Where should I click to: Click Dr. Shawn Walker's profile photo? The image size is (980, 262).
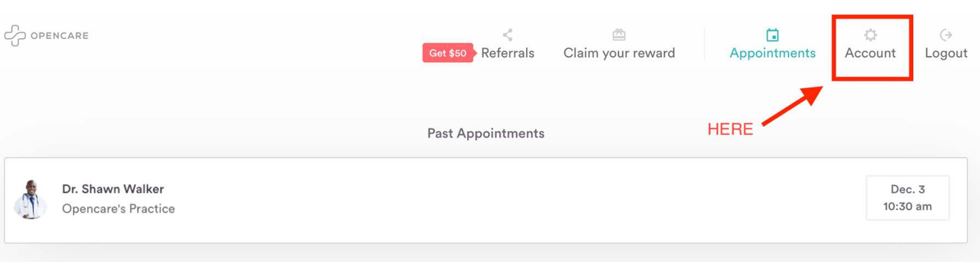pyautogui.click(x=31, y=200)
